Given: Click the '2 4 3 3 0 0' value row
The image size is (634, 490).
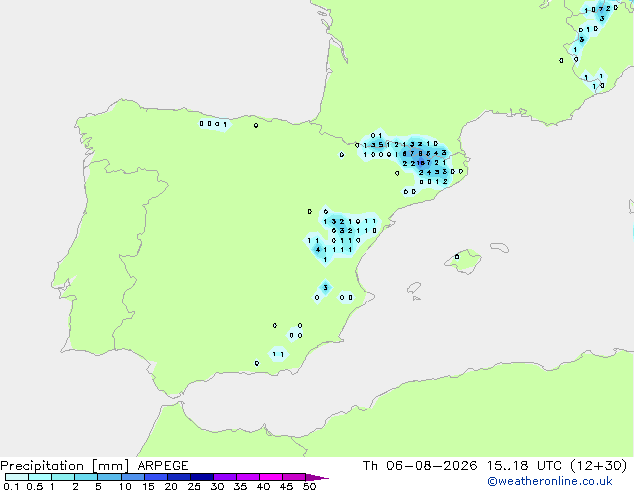Looking at the screenshot, I should (x=441, y=172).
